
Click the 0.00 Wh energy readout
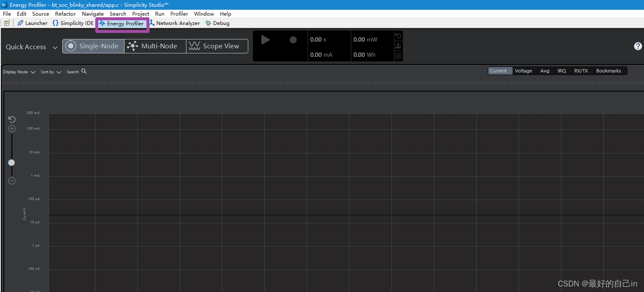tap(364, 55)
